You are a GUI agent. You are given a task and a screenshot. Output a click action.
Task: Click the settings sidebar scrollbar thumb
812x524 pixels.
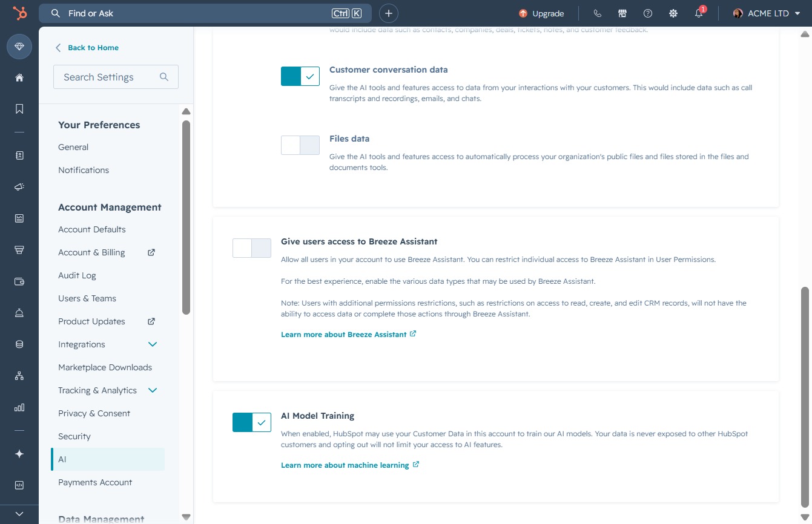pos(186,217)
